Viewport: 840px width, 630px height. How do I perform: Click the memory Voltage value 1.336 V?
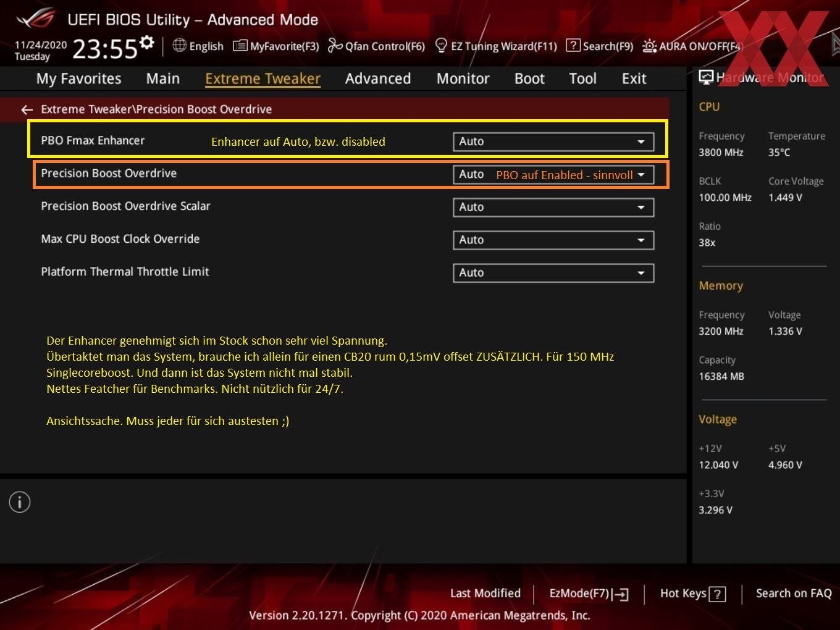[x=785, y=331]
